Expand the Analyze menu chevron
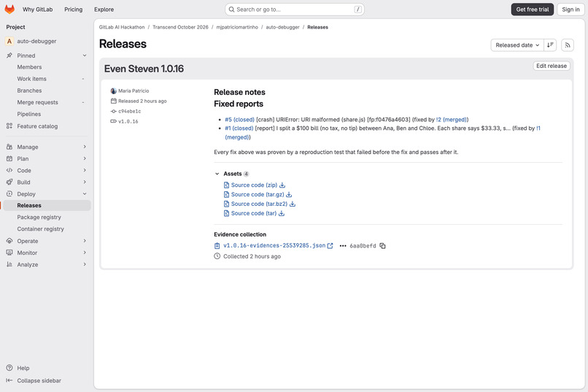 (85, 264)
